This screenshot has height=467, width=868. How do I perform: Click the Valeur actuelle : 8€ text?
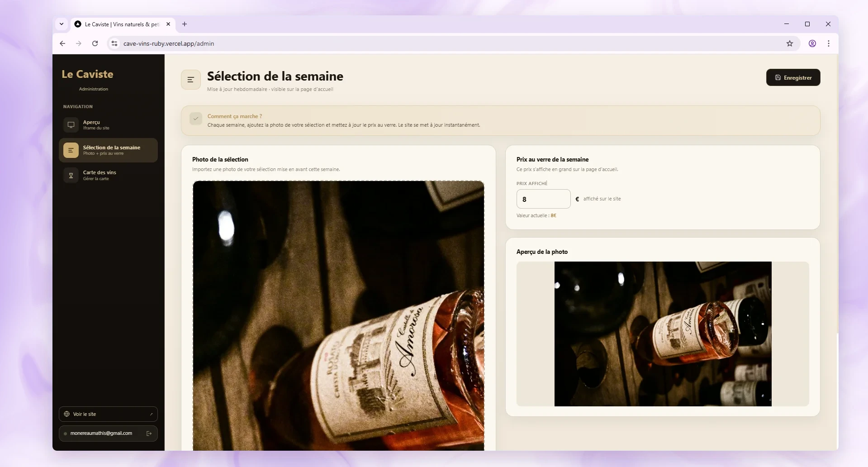536,215
